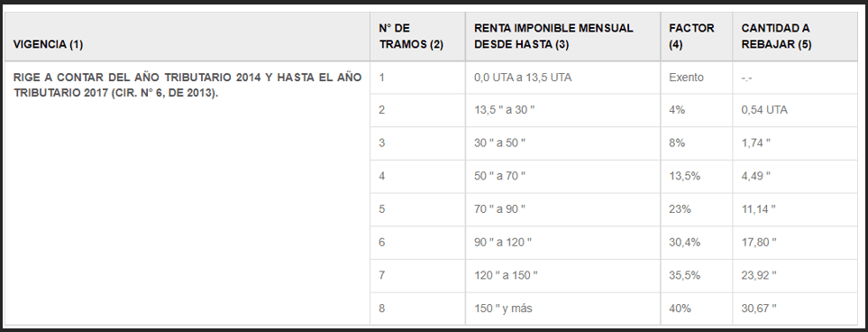Screen dimensions: 868x332
Task: Select the 150 " y más cell
Action: pos(562,309)
